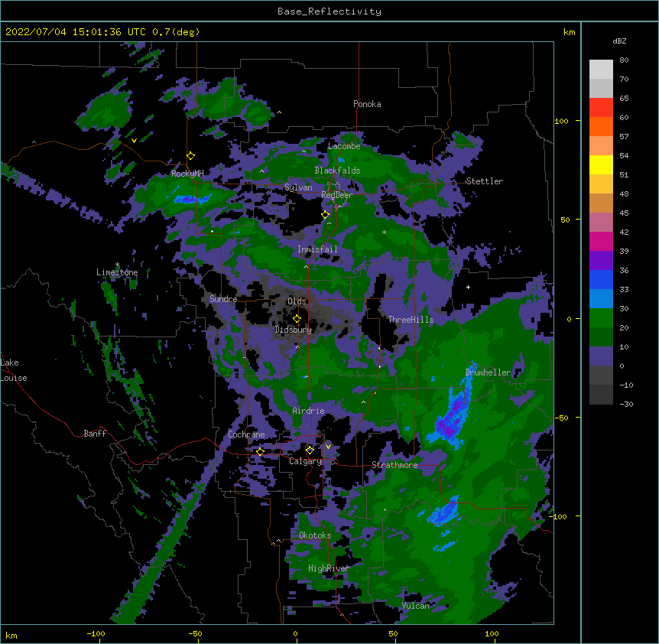Screen dimensions: 659x644
Task: Select the Stettler label
Action: point(484,181)
